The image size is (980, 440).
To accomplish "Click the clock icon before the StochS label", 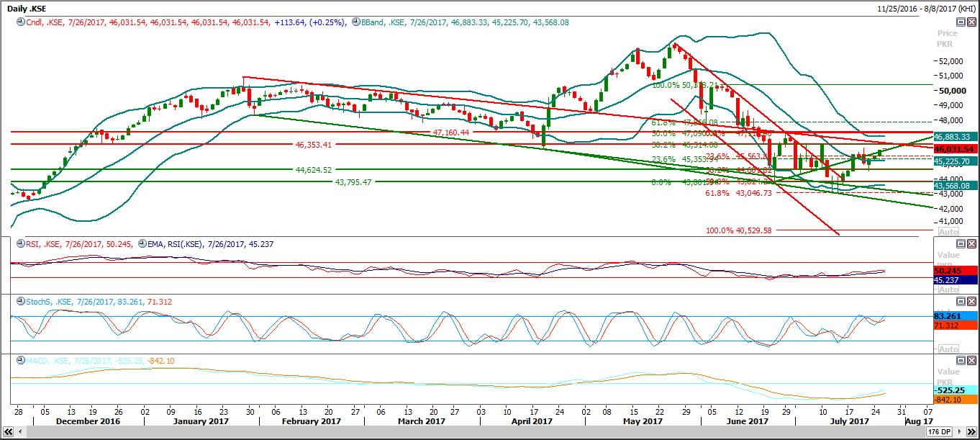I will [21, 302].
